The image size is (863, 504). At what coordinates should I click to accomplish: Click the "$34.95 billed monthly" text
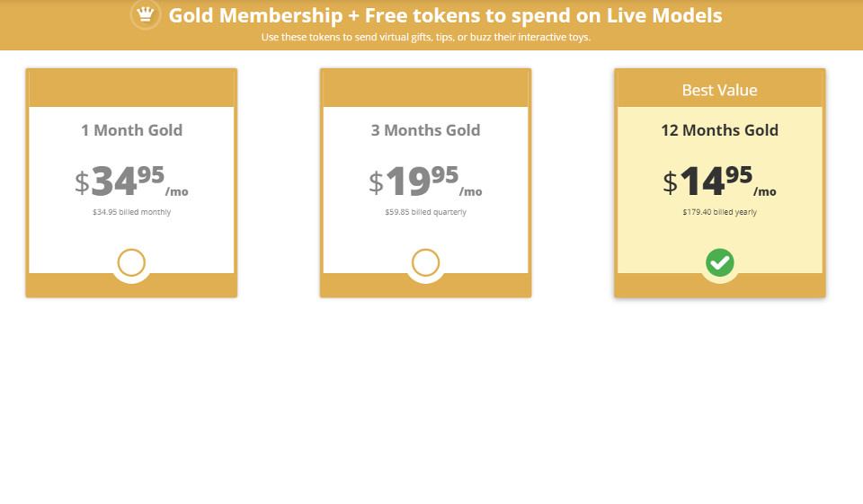pyautogui.click(x=131, y=212)
